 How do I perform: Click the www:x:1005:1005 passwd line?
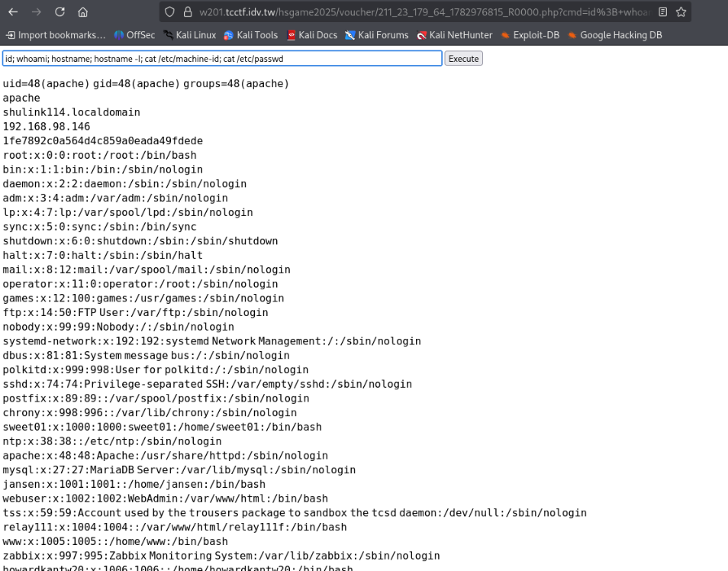pos(115,542)
